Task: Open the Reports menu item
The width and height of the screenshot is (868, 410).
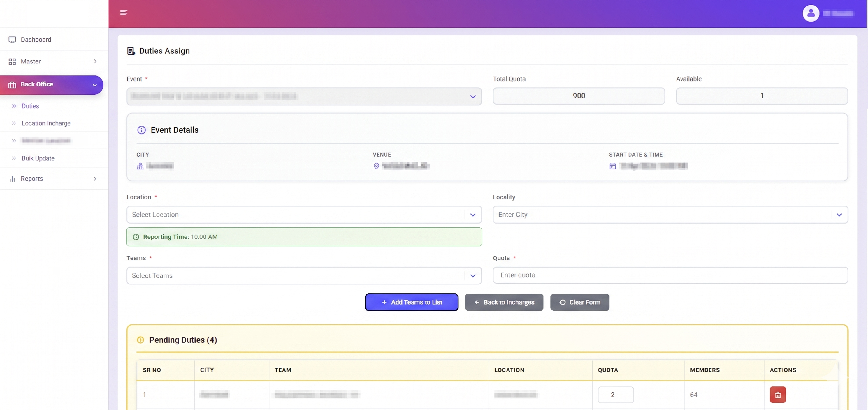Action: (x=54, y=179)
